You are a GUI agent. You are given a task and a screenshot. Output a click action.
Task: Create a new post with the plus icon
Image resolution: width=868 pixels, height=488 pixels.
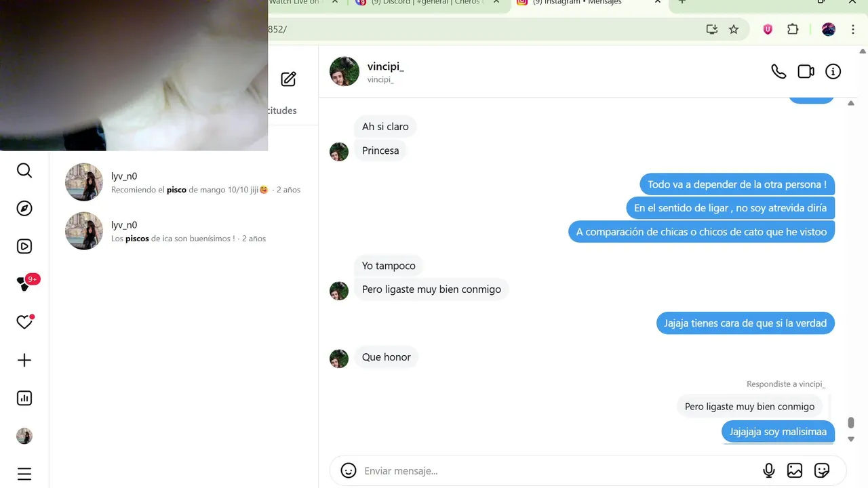pyautogui.click(x=24, y=360)
